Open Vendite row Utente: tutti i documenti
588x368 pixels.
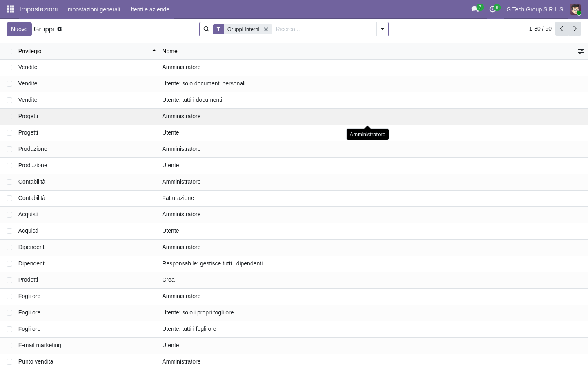[x=294, y=100]
